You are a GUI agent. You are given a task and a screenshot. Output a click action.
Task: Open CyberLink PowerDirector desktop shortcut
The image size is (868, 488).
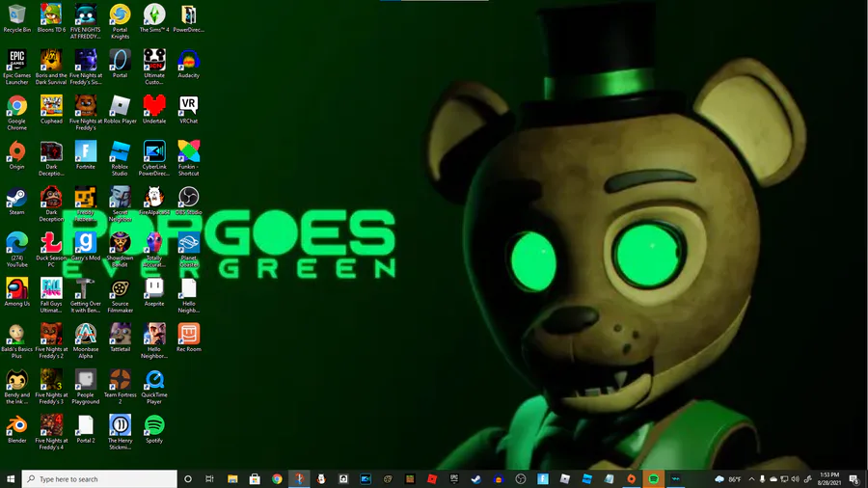(154, 159)
